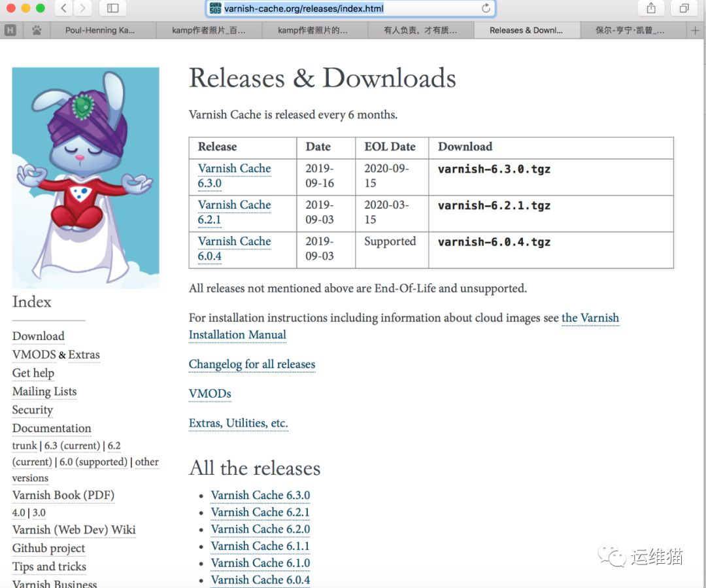Open Varnish Cache 6.2.1 in releases list
This screenshot has height=588, width=706.
(260, 512)
